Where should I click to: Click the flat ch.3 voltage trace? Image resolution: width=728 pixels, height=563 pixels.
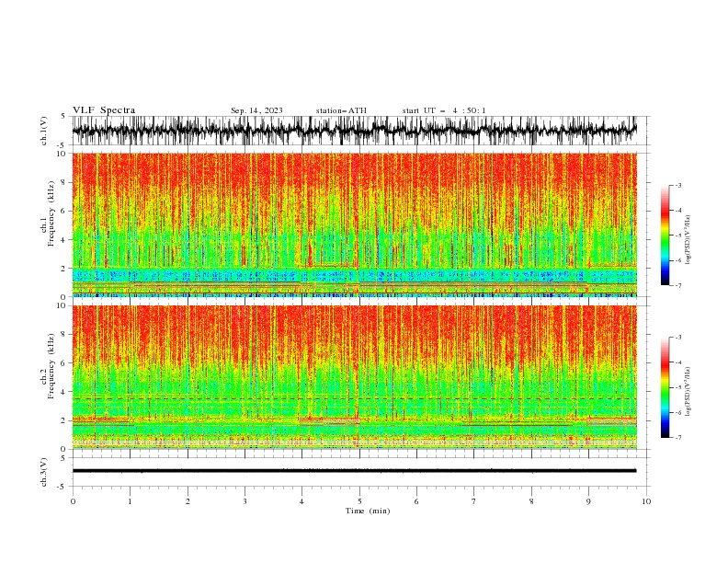(x=354, y=471)
